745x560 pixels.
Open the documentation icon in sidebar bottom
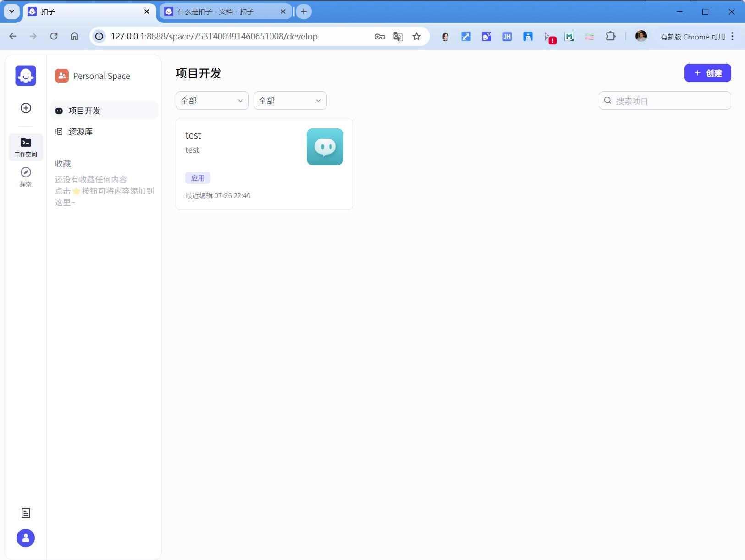(x=26, y=513)
